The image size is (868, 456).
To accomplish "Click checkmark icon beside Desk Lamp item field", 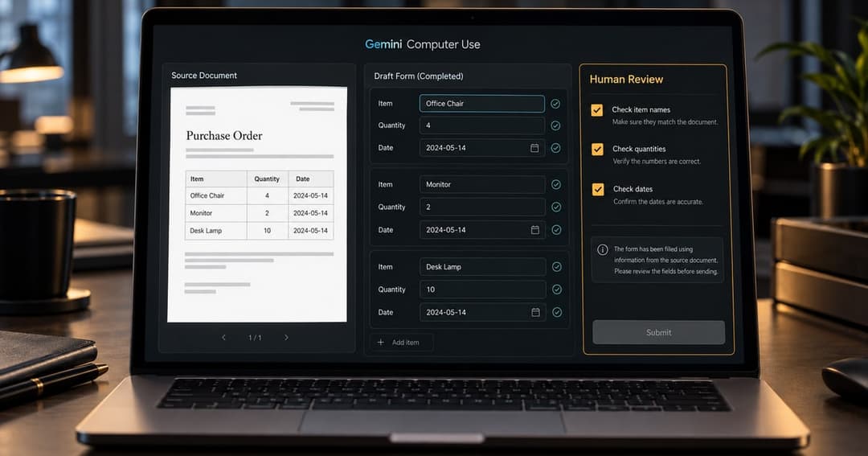I will click(557, 266).
